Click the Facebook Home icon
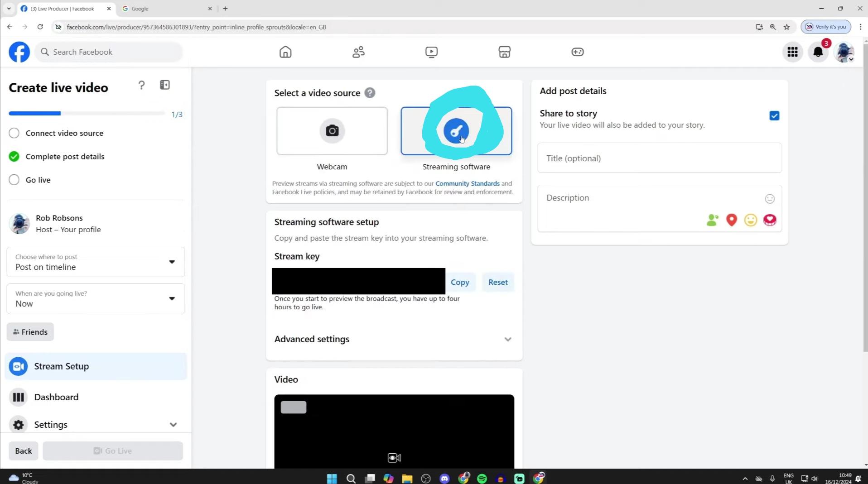 (x=285, y=52)
